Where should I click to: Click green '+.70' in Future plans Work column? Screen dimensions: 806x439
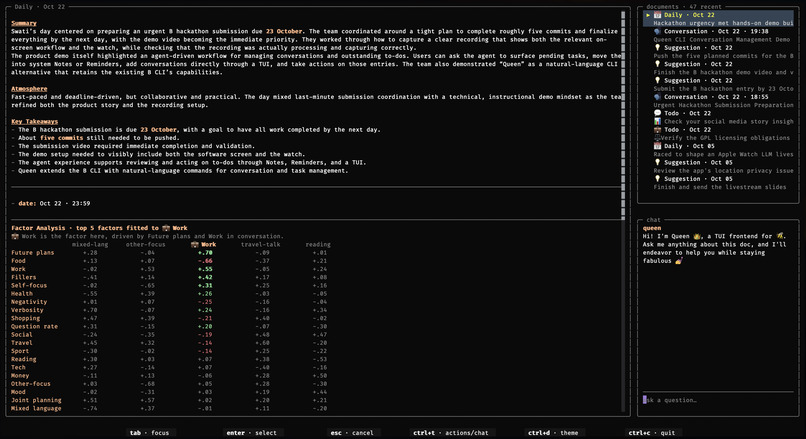point(205,253)
